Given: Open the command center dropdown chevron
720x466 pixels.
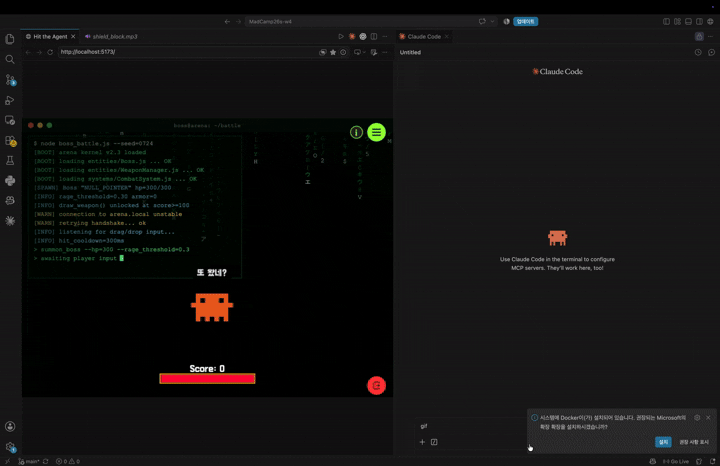Looking at the screenshot, I should (x=492, y=22).
